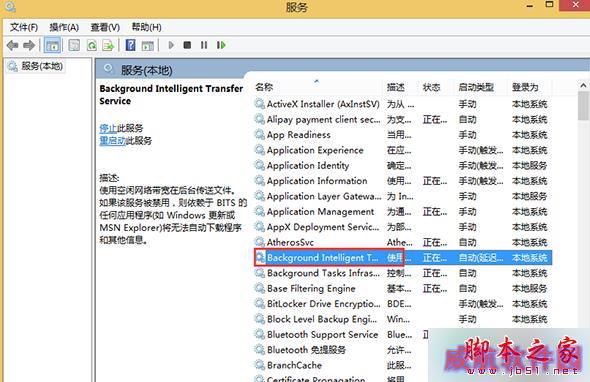Click the gear icon beside AtherosSvc
Image resolution: width=590 pixels, height=382 pixels.
pyautogui.click(x=259, y=242)
